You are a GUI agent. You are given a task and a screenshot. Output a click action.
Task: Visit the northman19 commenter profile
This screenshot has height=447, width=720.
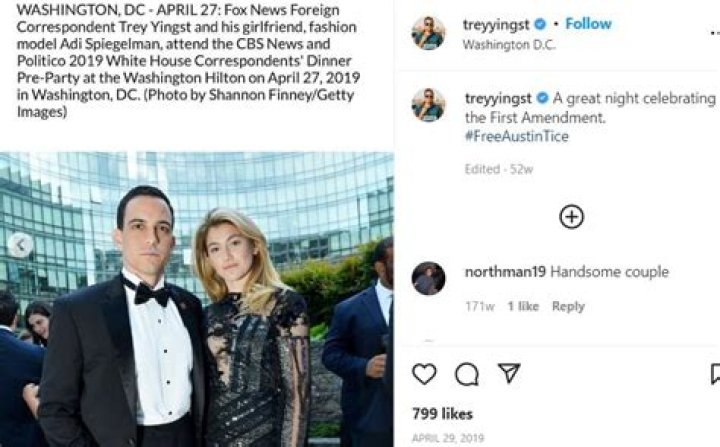(505, 272)
